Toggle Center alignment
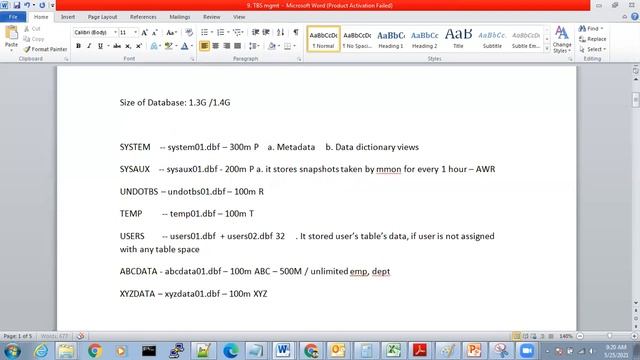 coord(215,46)
